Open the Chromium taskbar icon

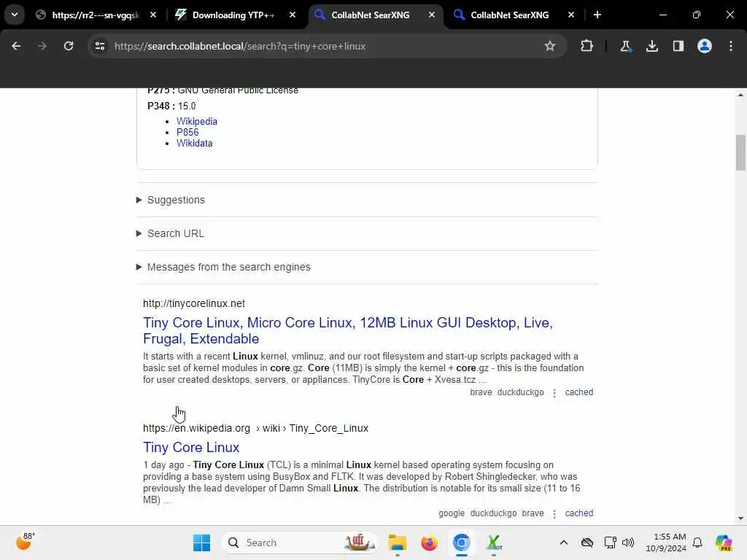click(462, 542)
